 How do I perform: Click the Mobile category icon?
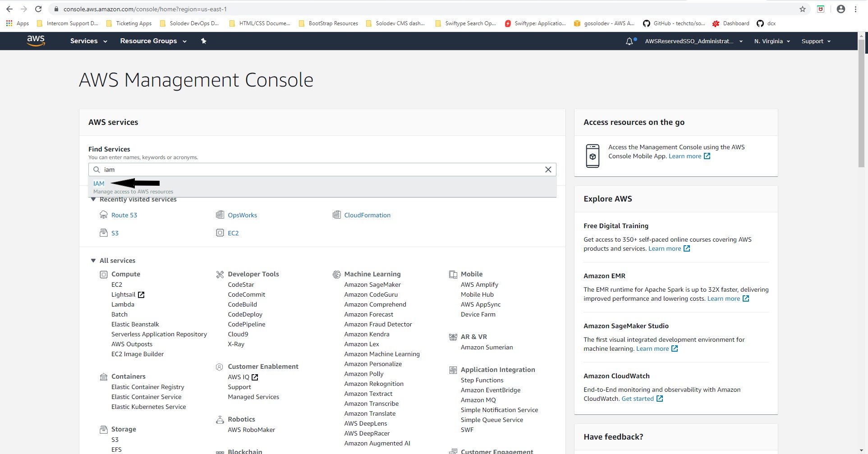coord(453,274)
